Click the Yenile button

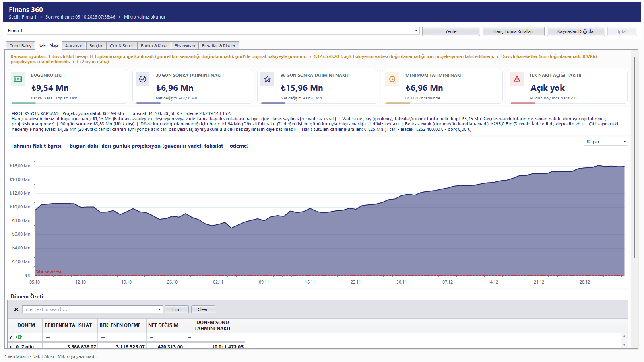coord(451,31)
